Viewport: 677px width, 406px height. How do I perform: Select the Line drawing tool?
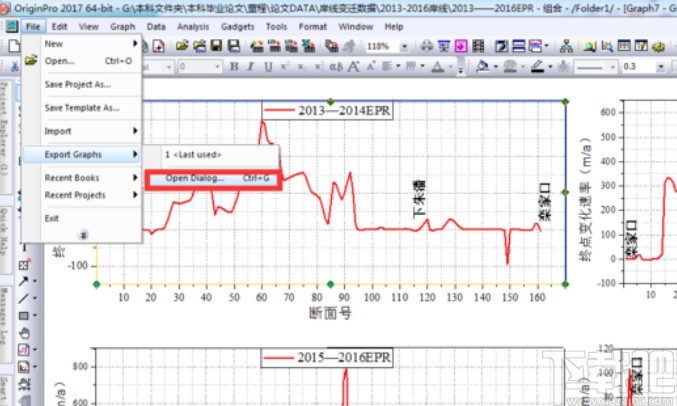pyautogui.click(x=23, y=298)
